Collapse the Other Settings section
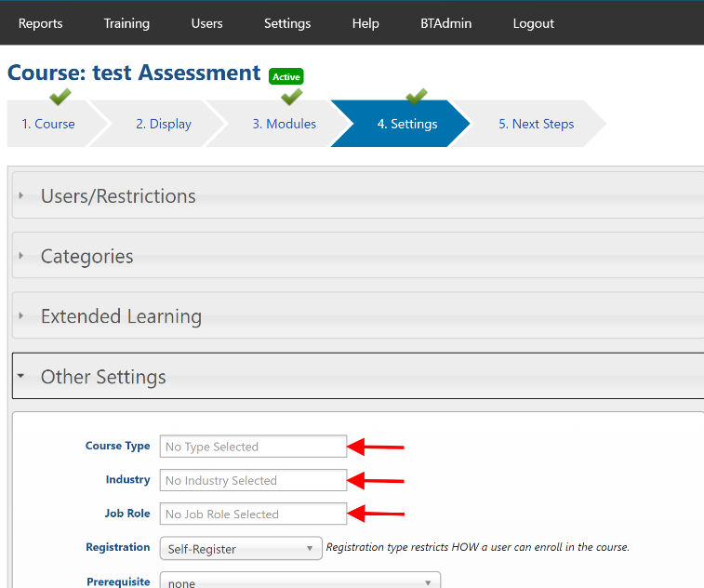The width and height of the screenshot is (704, 588). point(358,376)
